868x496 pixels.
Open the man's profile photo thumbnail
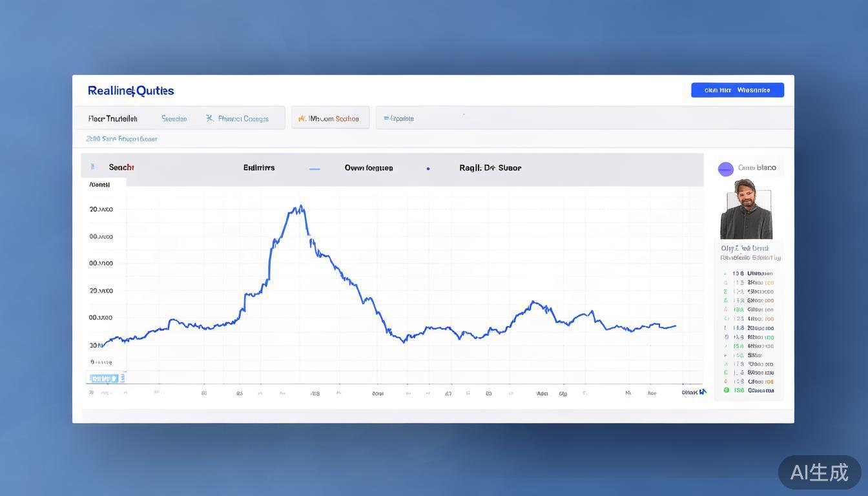point(746,209)
